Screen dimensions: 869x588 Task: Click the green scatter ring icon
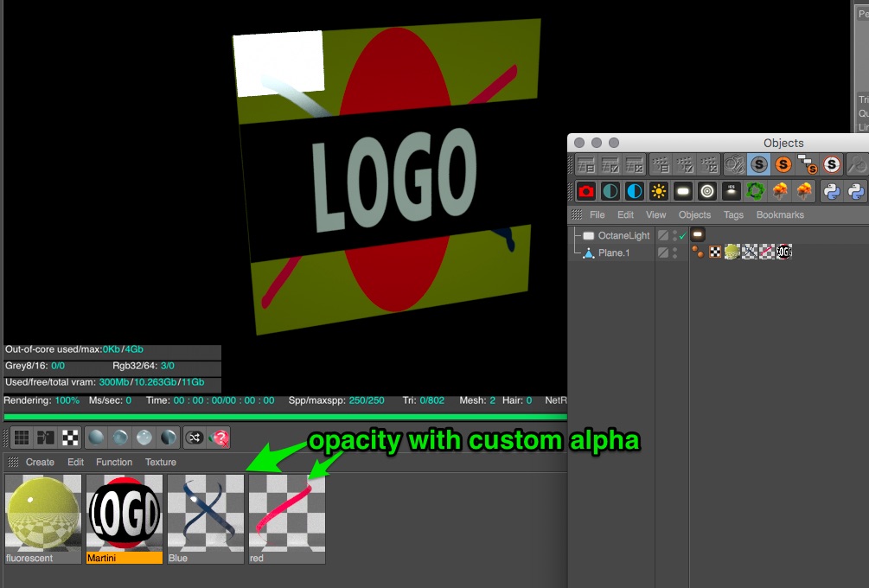tap(756, 192)
